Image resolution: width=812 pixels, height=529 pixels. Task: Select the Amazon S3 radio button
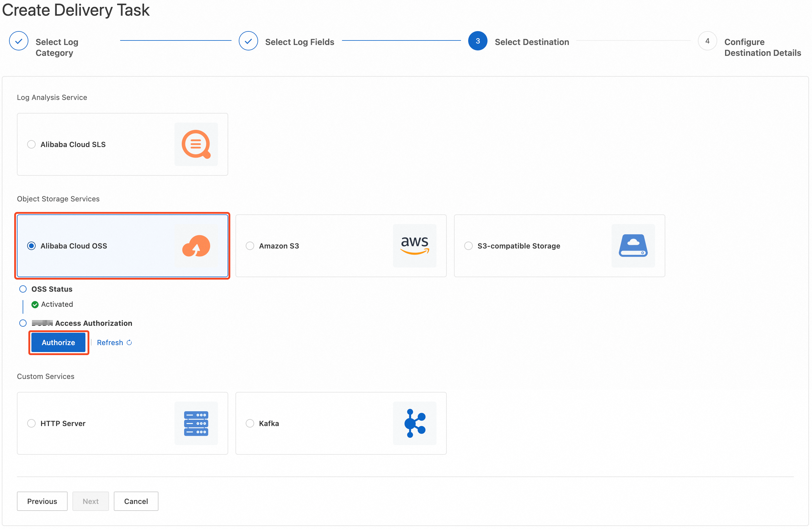249,245
